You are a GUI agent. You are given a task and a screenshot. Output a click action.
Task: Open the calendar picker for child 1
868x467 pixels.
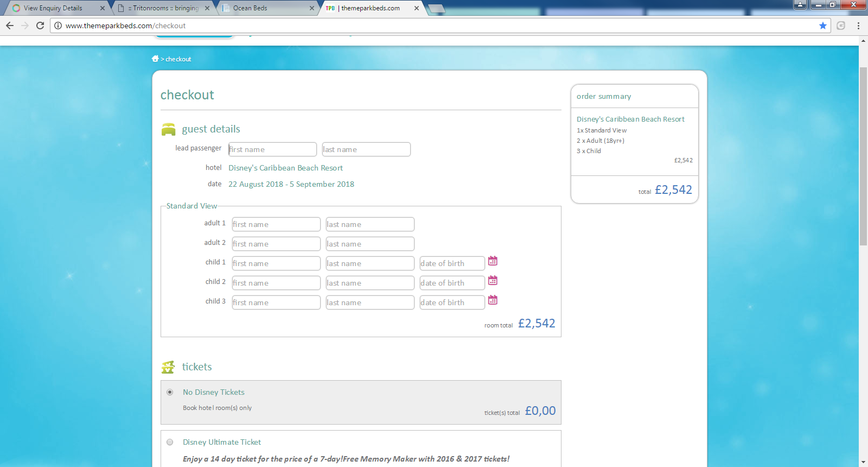pos(493,261)
